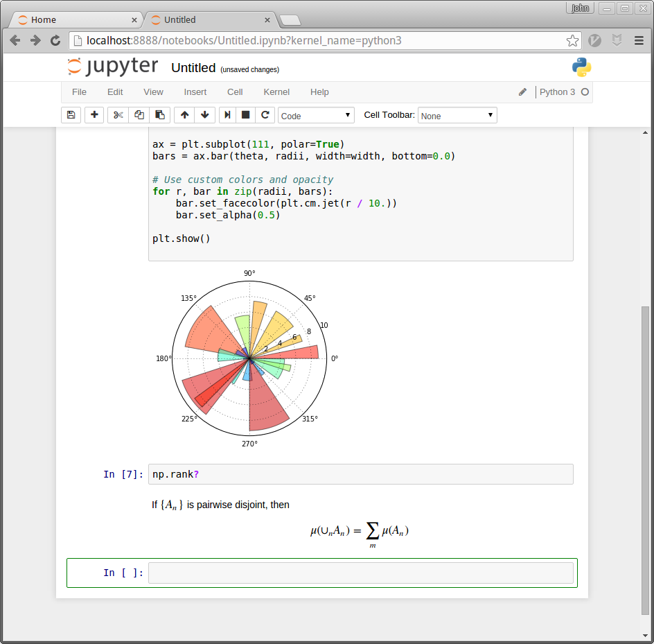Open the cell type Code dropdown
654x644 pixels.
(316, 116)
